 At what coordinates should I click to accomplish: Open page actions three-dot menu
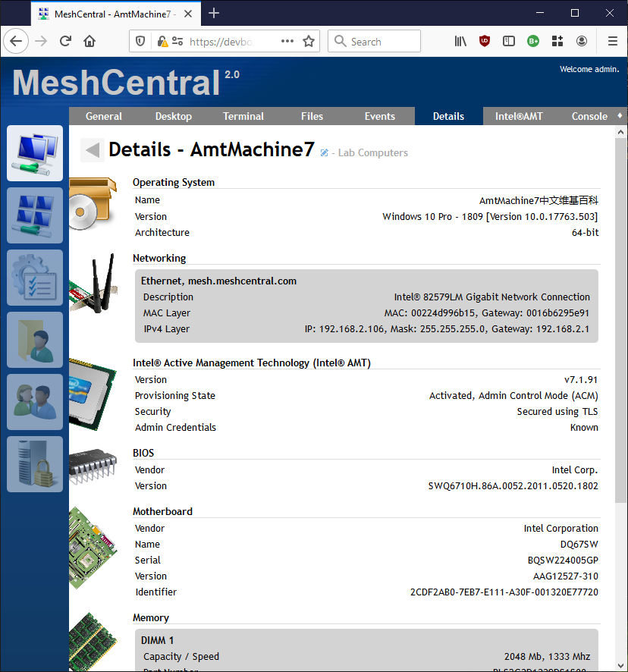[x=287, y=41]
